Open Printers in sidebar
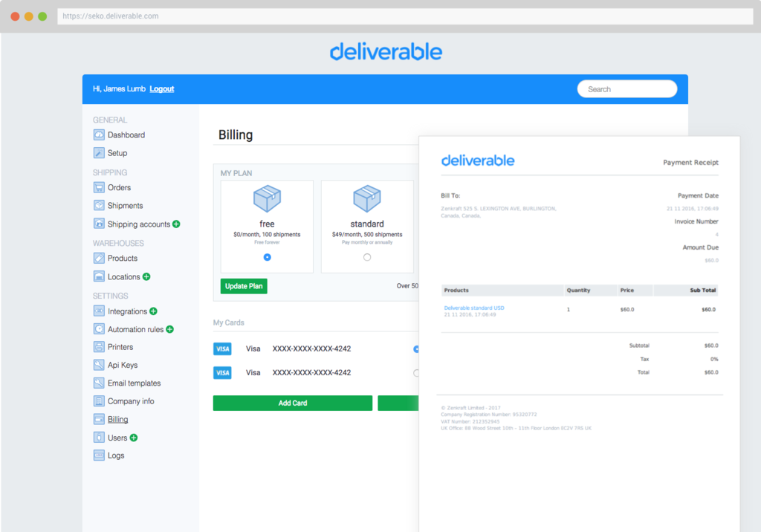Viewport: 761px width, 532px height. point(120,347)
